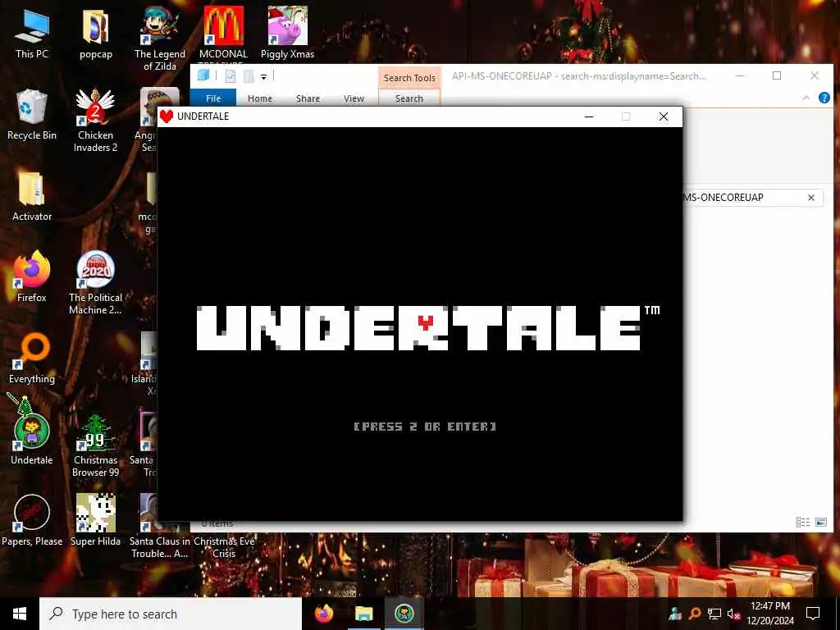The height and width of the screenshot is (630, 840).
Task: Close the UNDERTALE window
Action: point(663,116)
